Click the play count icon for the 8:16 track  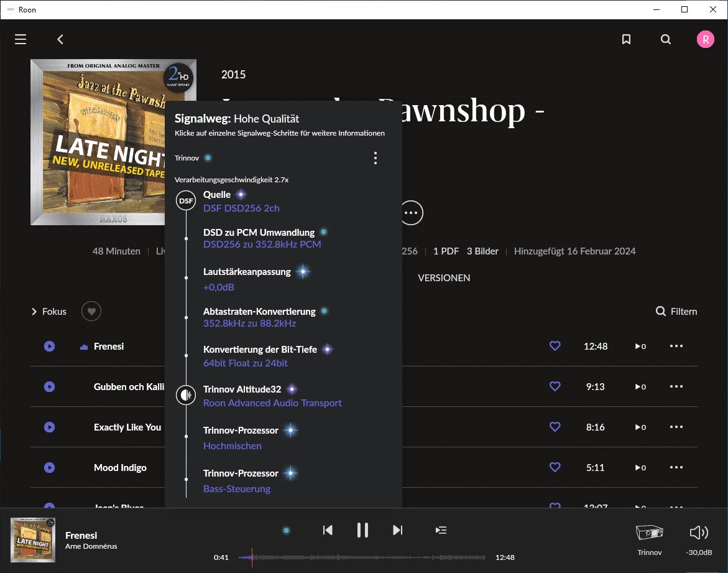[x=641, y=427]
